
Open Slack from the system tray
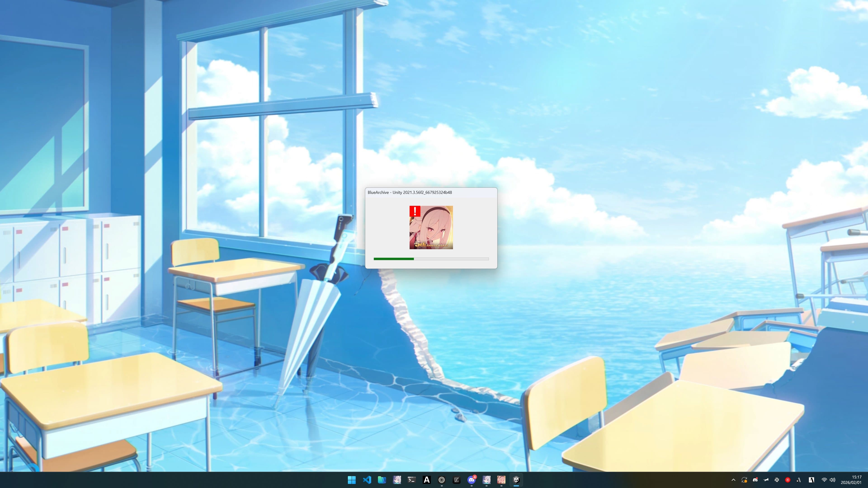pos(777,480)
